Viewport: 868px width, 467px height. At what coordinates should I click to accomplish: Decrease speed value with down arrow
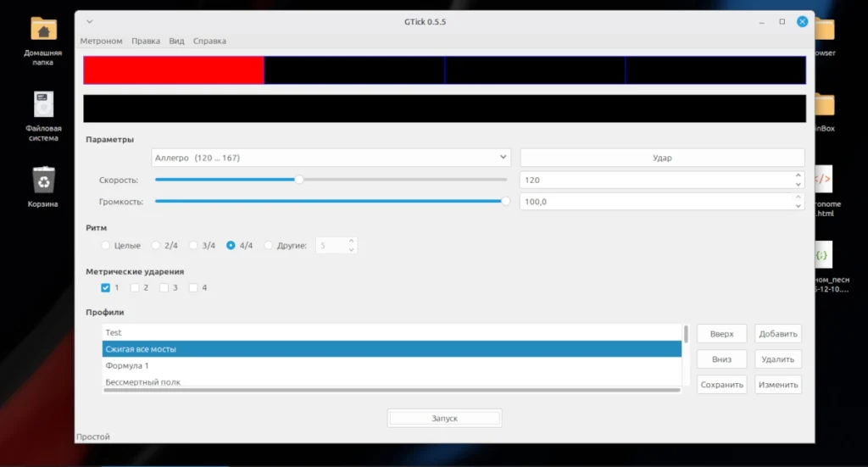pyautogui.click(x=798, y=184)
